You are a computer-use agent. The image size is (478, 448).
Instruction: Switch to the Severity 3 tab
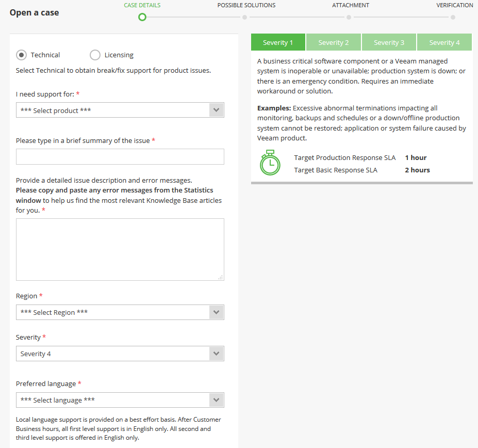(389, 42)
